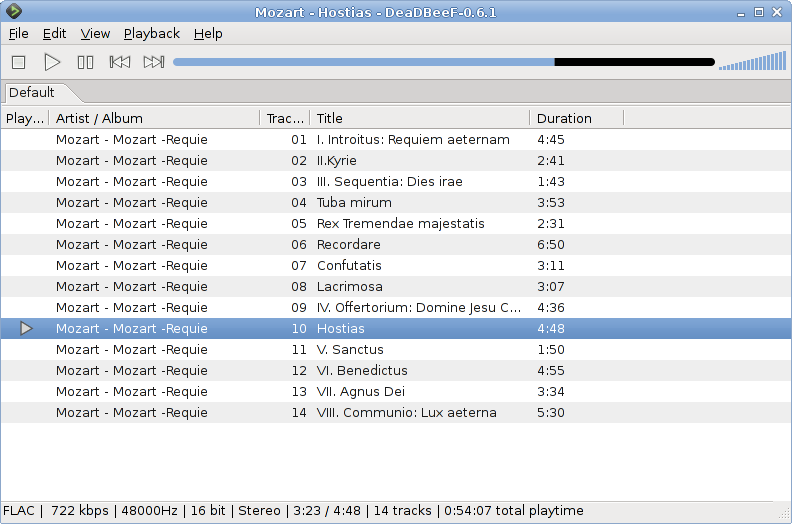Screen dimensions: 793x524
Task: Open the Playback menu
Action: 152,33
